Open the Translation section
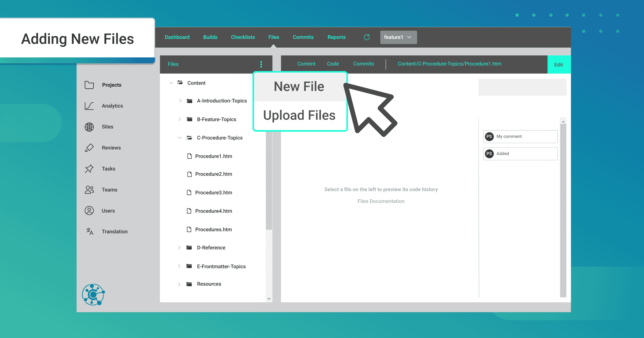The image size is (644, 338). 89,232
